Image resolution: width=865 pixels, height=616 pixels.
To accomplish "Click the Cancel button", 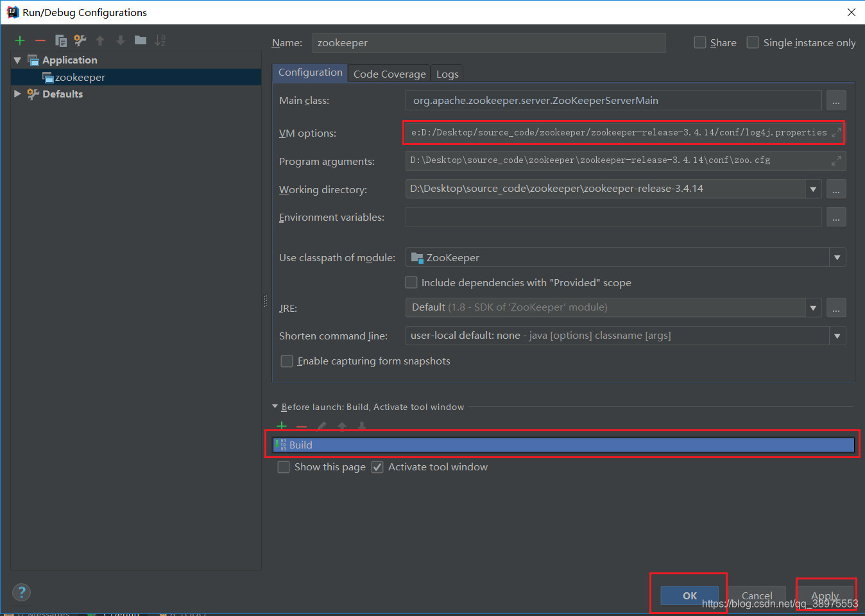I will point(757,595).
